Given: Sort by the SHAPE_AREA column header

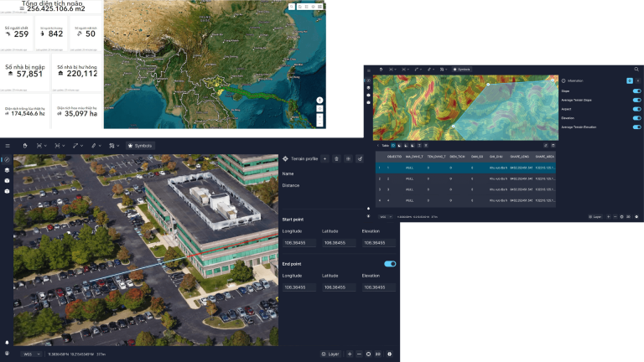Looking at the screenshot, I should [544, 157].
